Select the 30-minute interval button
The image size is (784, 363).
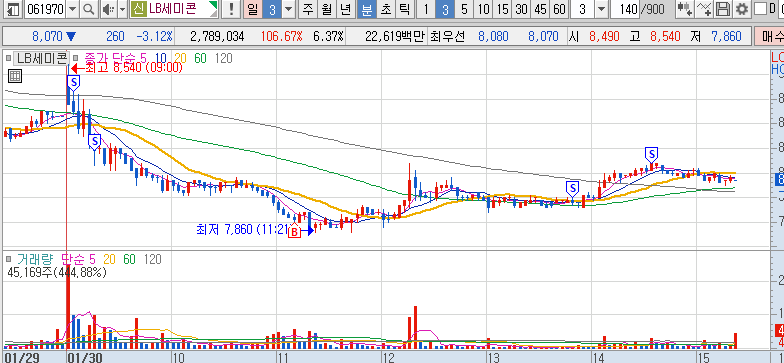pos(522,9)
